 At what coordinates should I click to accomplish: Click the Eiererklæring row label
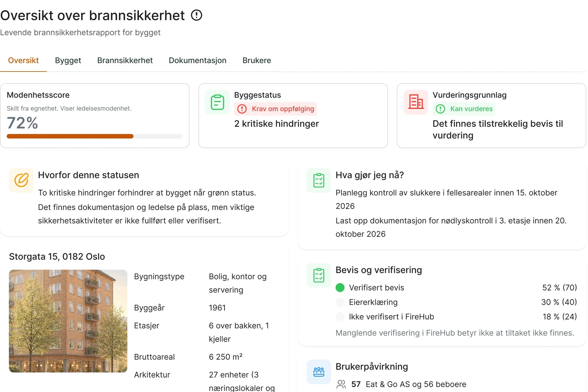point(373,302)
